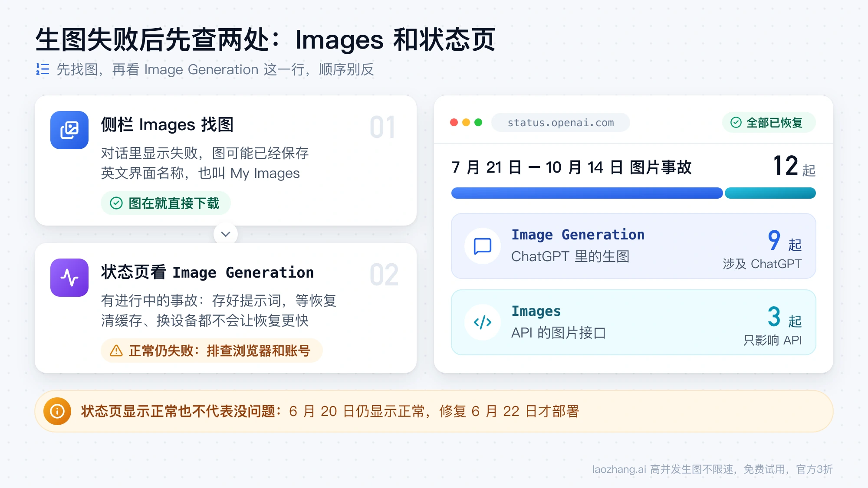The image size is (868, 488).
Task: Click the step number 02
Action: point(384,275)
